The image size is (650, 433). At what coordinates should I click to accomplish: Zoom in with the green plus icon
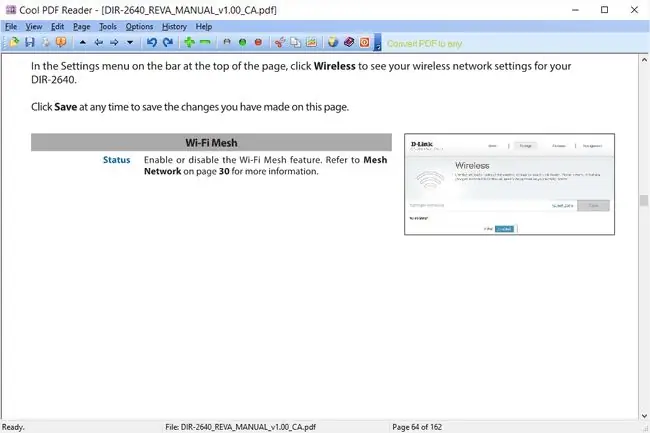(x=189, y=42)
